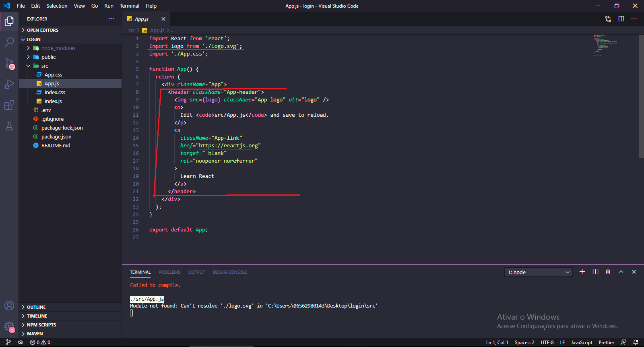Open the Test flask icon view
This screenshot has width=644, height=347.
[9, 126]
